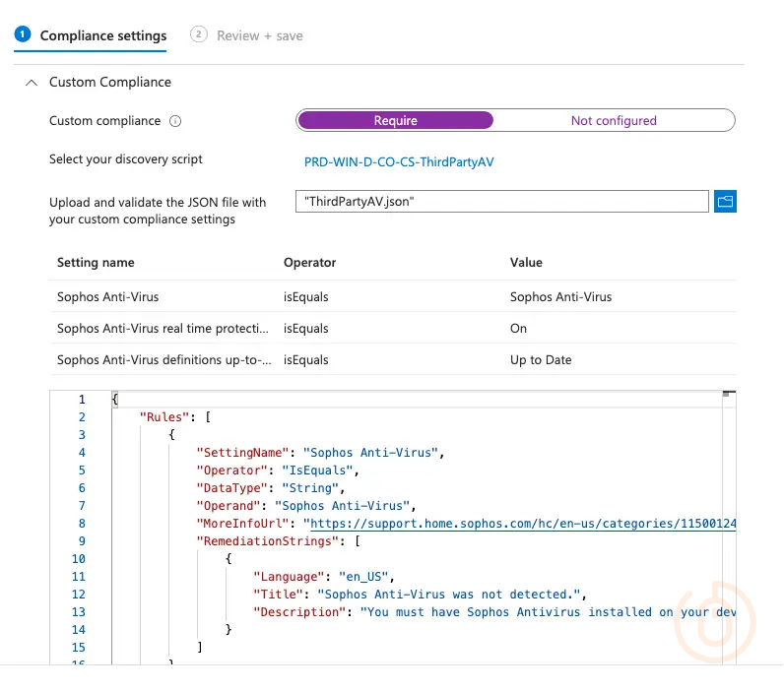Select the real time protection setting row
This screenshot has height=691, width=784.
coord(163,328)
